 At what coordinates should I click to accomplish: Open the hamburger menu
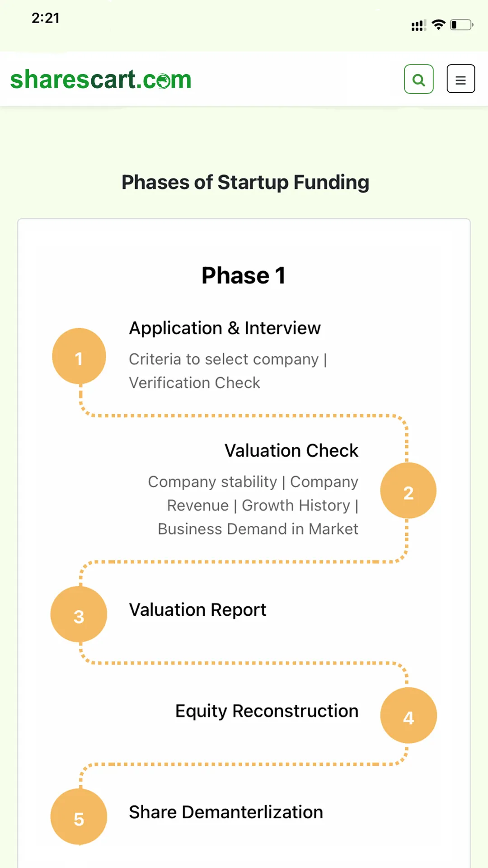[460, 79]
